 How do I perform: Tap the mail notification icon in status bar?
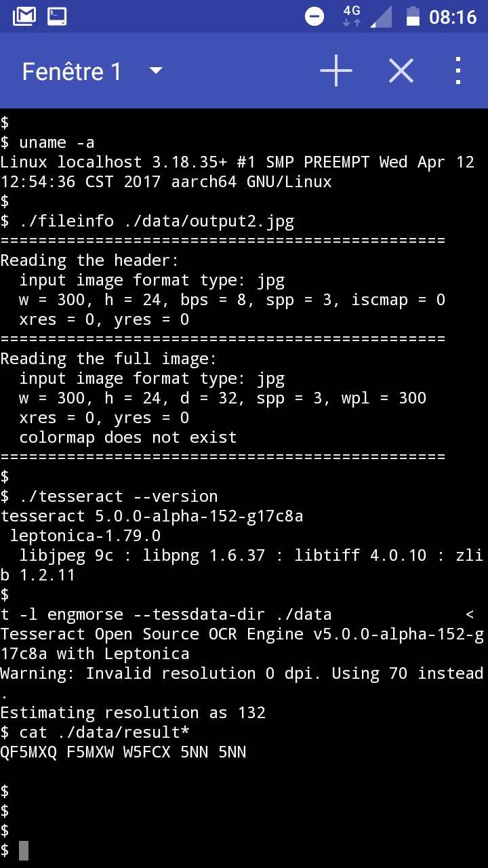pos(24,16)
